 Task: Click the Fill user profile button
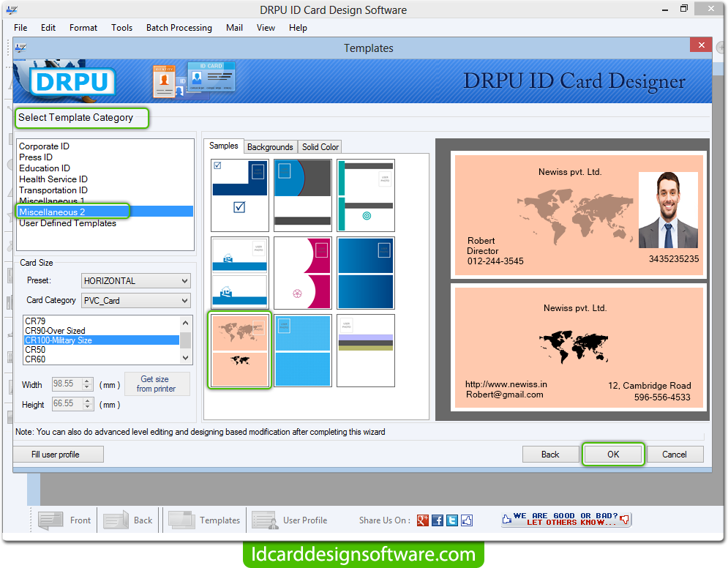(x=58, y=455)
